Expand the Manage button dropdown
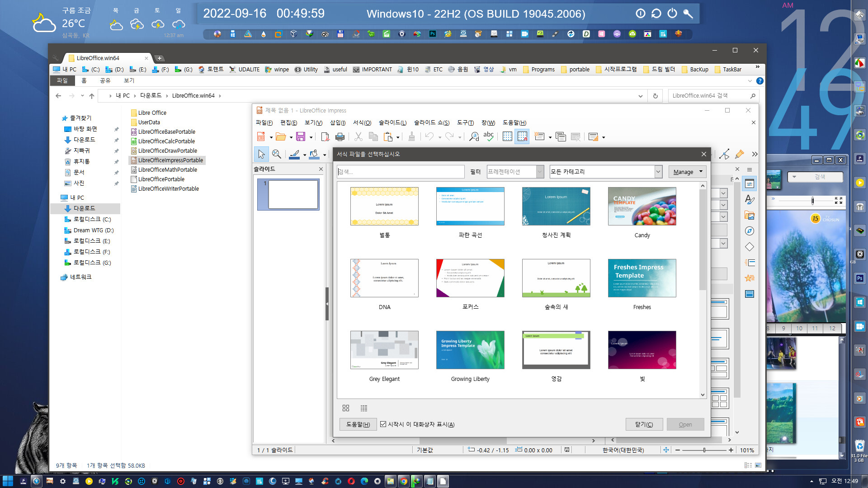Image resolution: width=868 pixels, height=488 pixels. tap(701, 172)
